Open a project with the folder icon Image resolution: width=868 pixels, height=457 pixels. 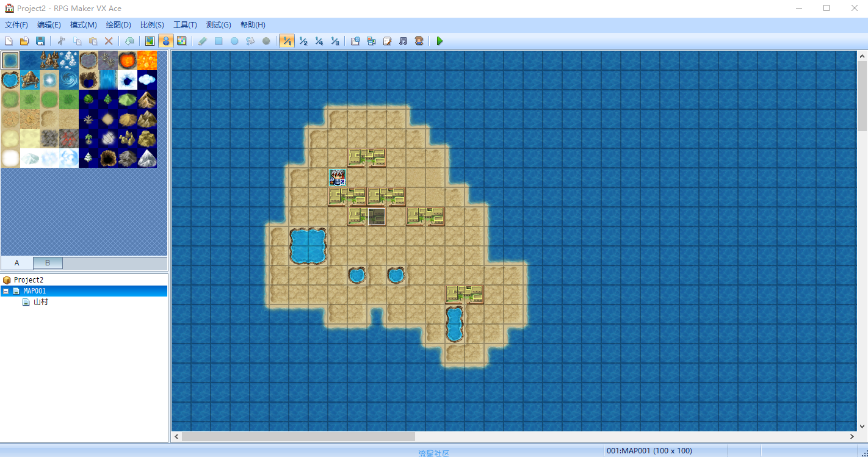point(24,41)
